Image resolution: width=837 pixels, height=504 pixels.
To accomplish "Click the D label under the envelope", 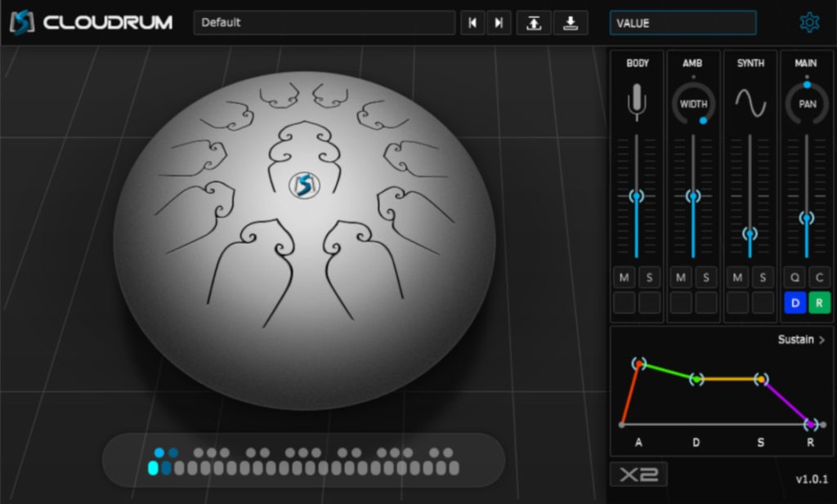I will (696, 442).
